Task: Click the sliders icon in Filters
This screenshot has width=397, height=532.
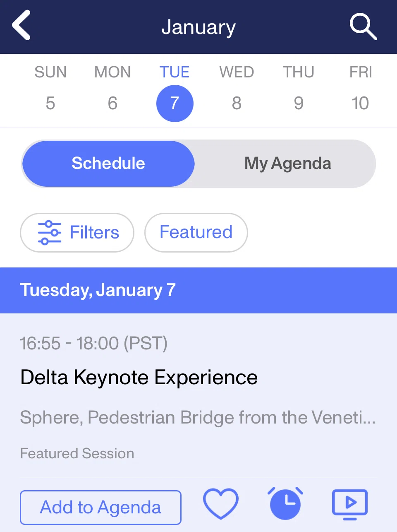Action: point(49,233)
